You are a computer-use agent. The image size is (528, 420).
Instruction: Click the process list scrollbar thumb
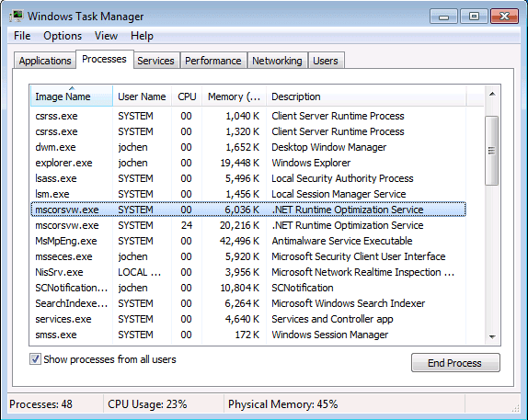pos(491,150)
